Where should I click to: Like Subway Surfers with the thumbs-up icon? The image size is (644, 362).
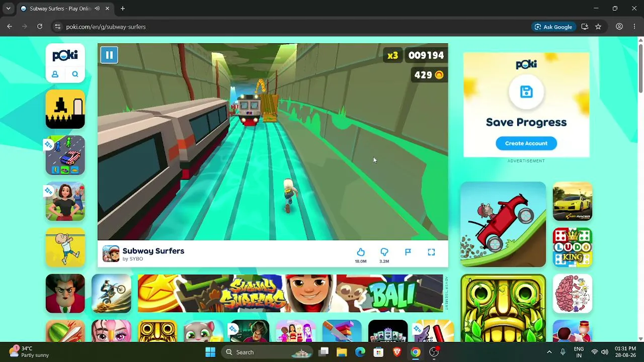[361, 252]
